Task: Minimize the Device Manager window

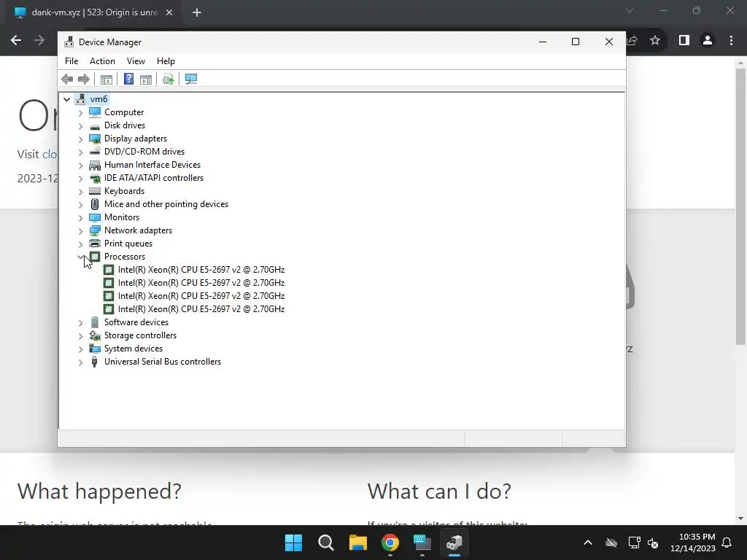Action: (x=543, y=42)
